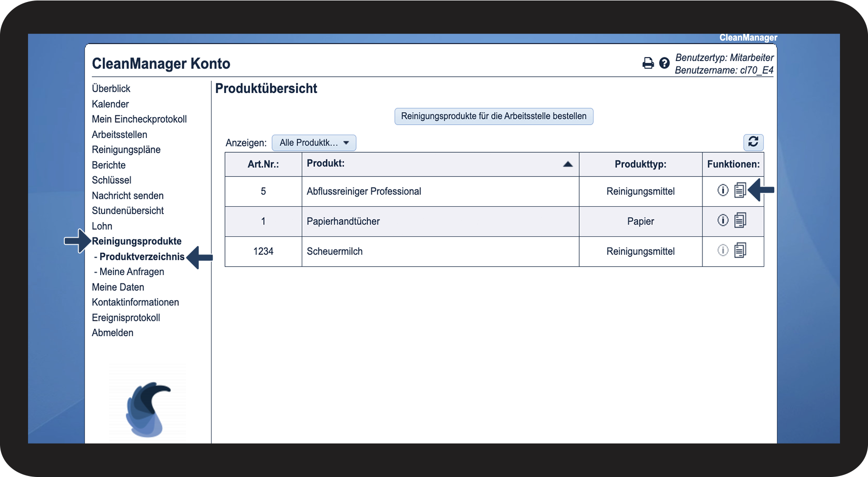Open document icon for Papierhandtücher
868x477 pixels.
point(740,220)
